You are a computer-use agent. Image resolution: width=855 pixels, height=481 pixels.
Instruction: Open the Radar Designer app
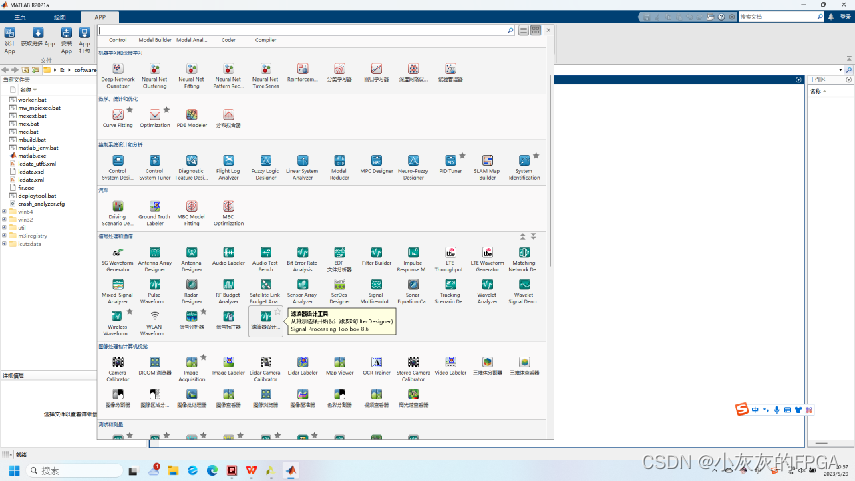tap(191, 291)
